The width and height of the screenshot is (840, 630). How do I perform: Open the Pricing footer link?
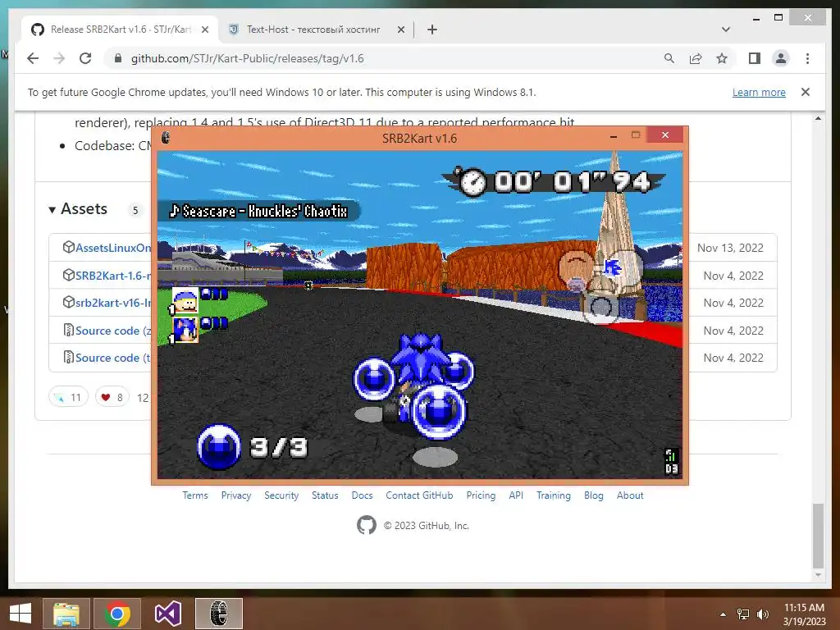tap(481, 495)
